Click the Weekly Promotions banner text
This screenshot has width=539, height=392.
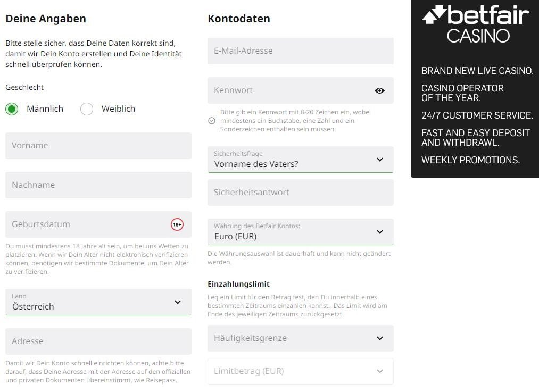(x=470, y=160)
